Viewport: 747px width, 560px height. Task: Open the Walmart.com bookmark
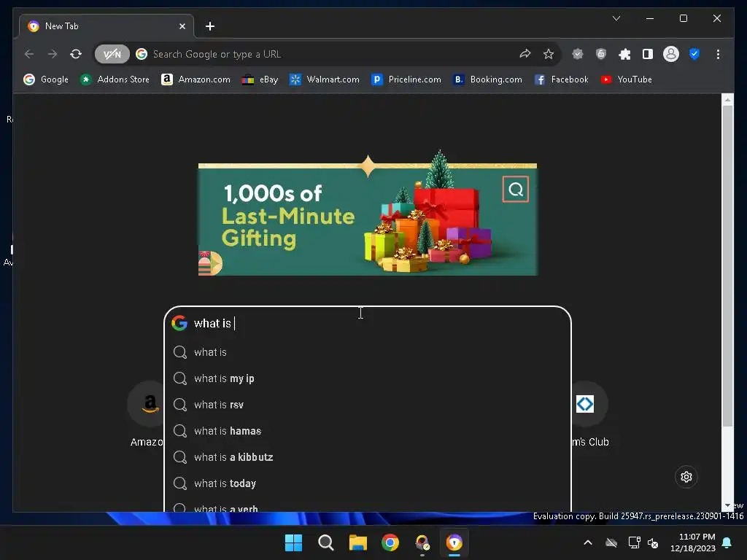[x=325, y=79]
